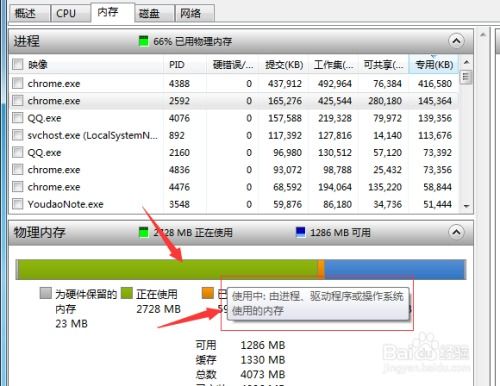This screenshot has height=386, width=500.
Task: Click green 正在使用 icon in 物理内存 header
Action: 143,232
